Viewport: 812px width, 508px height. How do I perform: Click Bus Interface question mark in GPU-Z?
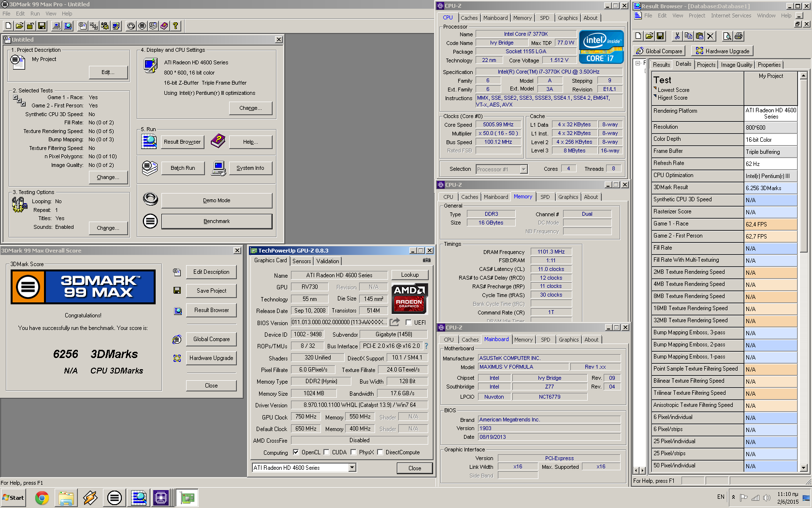(426, 346)
